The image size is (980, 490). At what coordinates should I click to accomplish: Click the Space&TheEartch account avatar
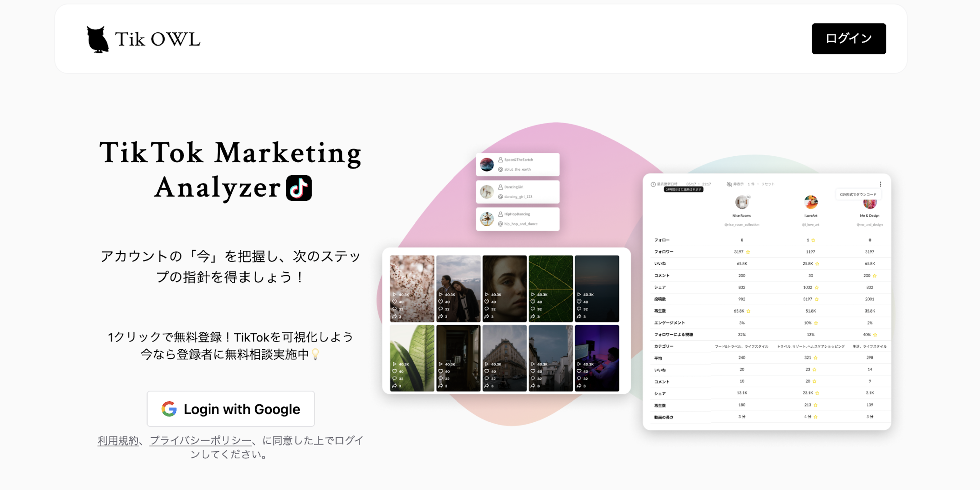pyautogui.click(x=486, y=164)
